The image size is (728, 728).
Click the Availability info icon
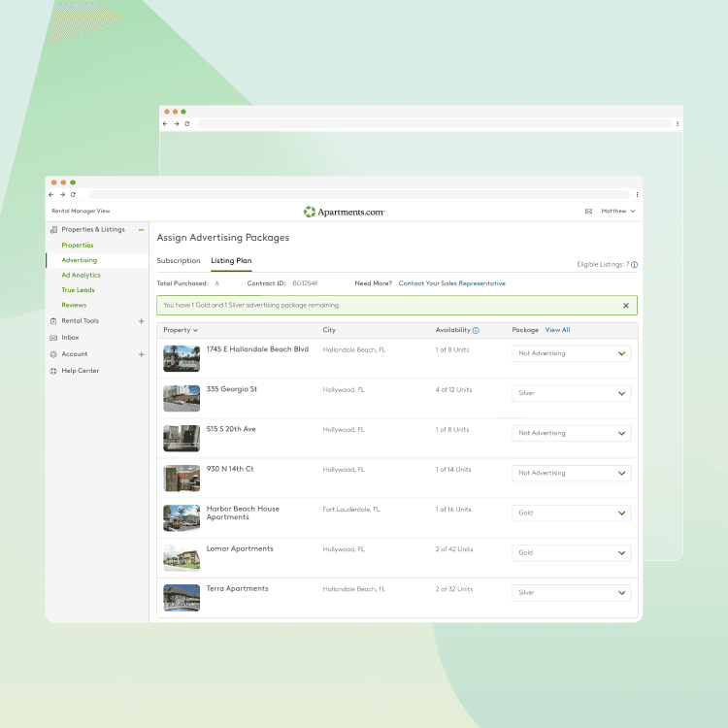coord(476,331)
